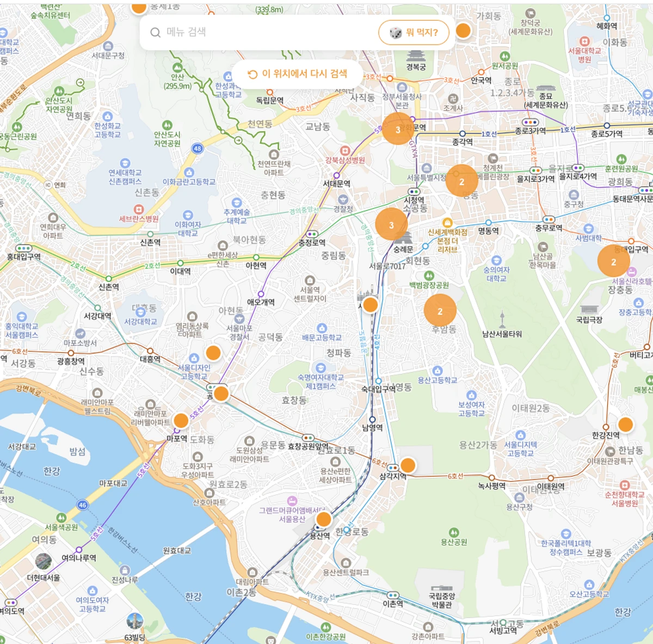Click the 종묘 shrine icon
This screenshot has height=644, width=653.
pyautogui.click(x=546, y=89)
